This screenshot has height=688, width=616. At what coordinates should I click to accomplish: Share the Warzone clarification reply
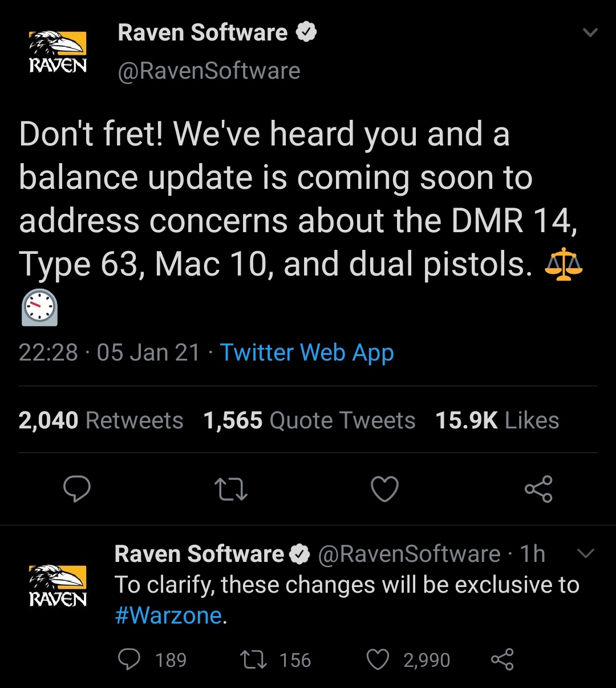pos(502,660)
